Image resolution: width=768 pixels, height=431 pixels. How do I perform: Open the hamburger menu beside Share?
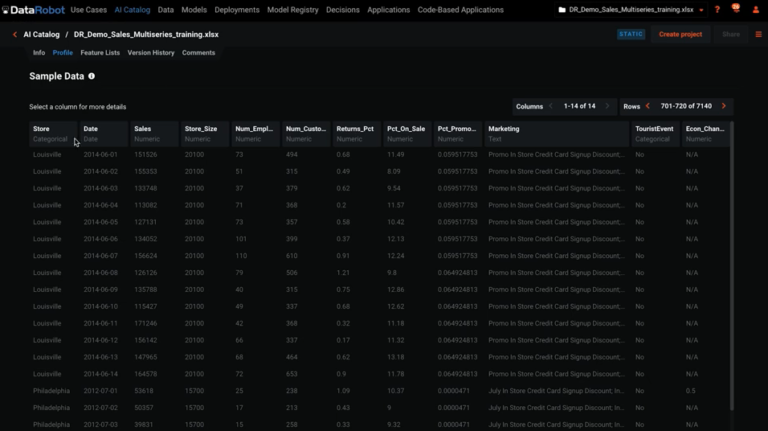tap(758, 34)
